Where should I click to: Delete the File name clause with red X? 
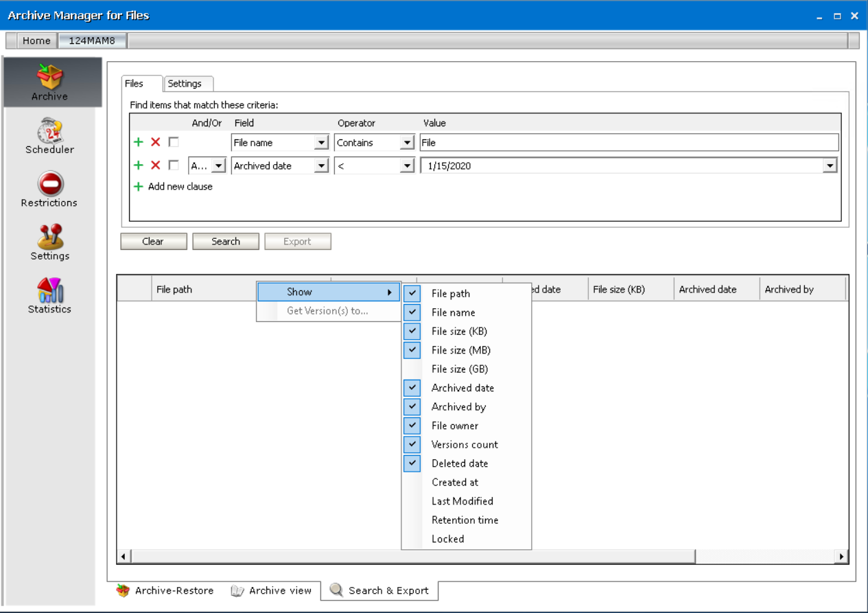pyautogui.click(x=156, y=142)
